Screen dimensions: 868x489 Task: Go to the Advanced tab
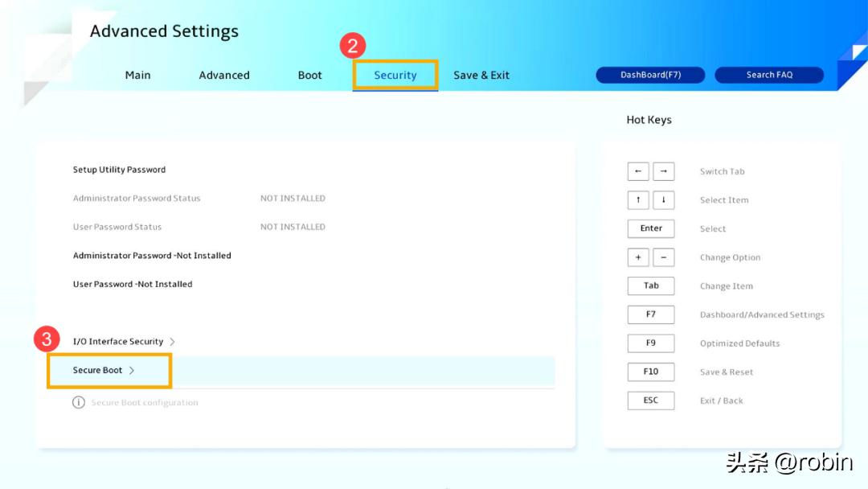(224, 75)
